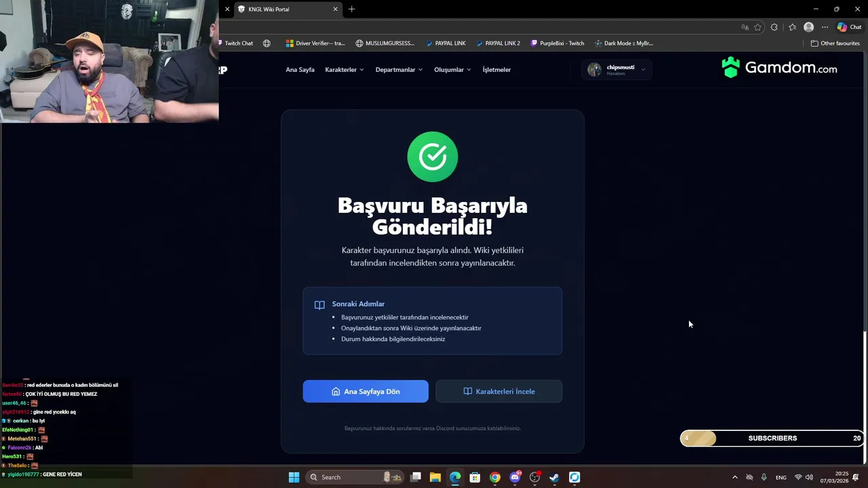Click the microphone tray icon
Screen dimensions: 868x488
click(x=764, y=477)
